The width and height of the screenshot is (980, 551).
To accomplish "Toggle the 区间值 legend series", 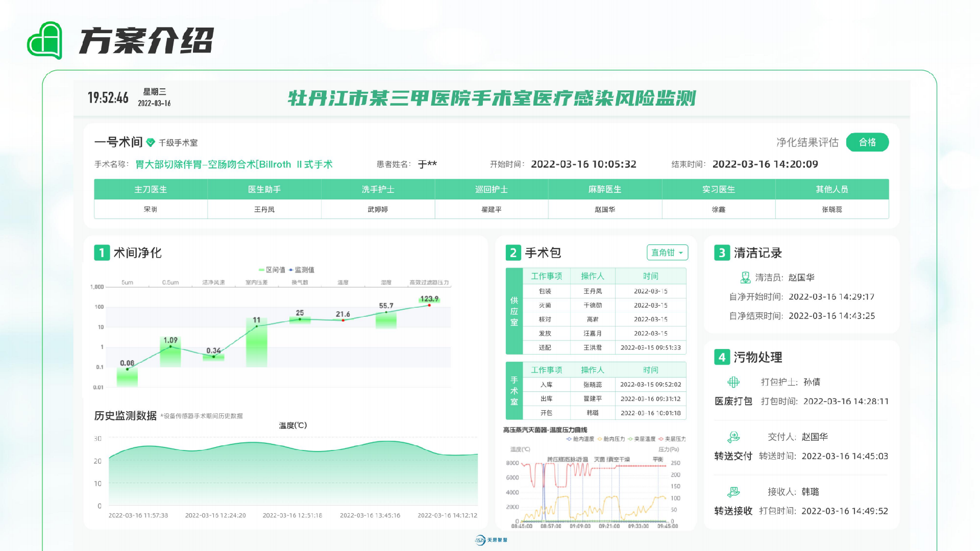I will coord(272,270).
